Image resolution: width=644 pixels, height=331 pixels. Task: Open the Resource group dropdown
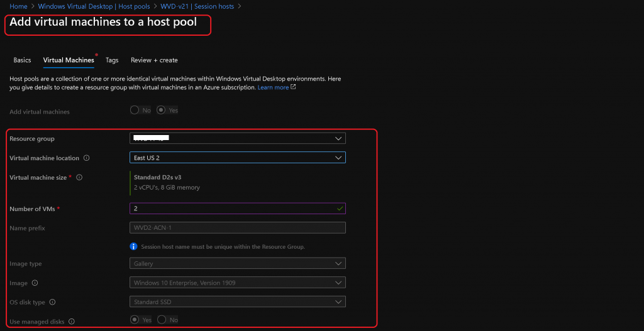(237, 139)
